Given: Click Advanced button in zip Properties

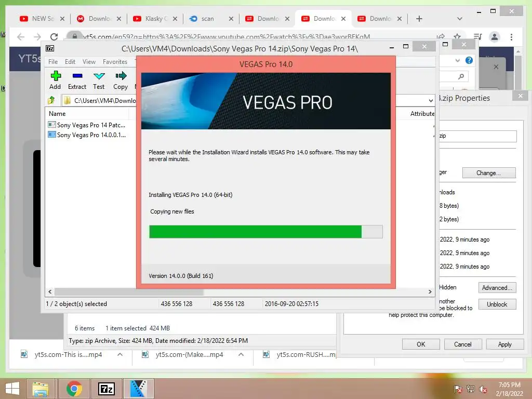Looking at the screenshot, I should coord(497,288).
